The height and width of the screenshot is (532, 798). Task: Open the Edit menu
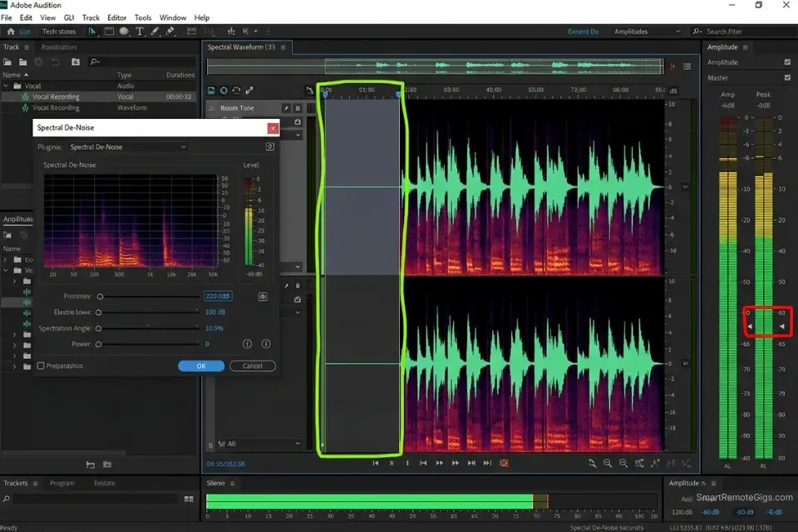click(26, 17)
